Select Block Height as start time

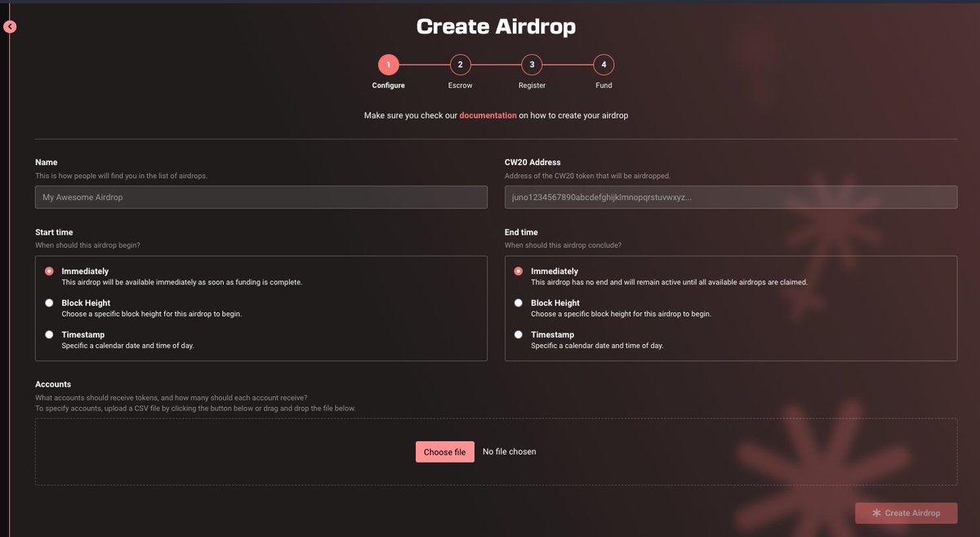(49, 302)
